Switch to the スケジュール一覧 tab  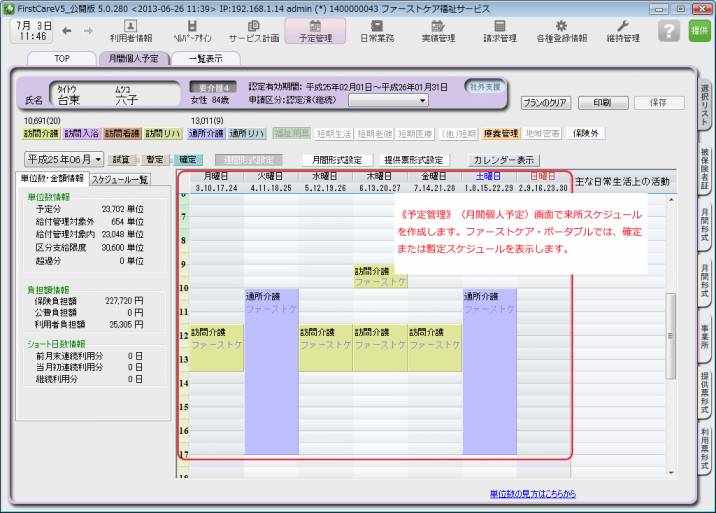[x=120, y=179]
